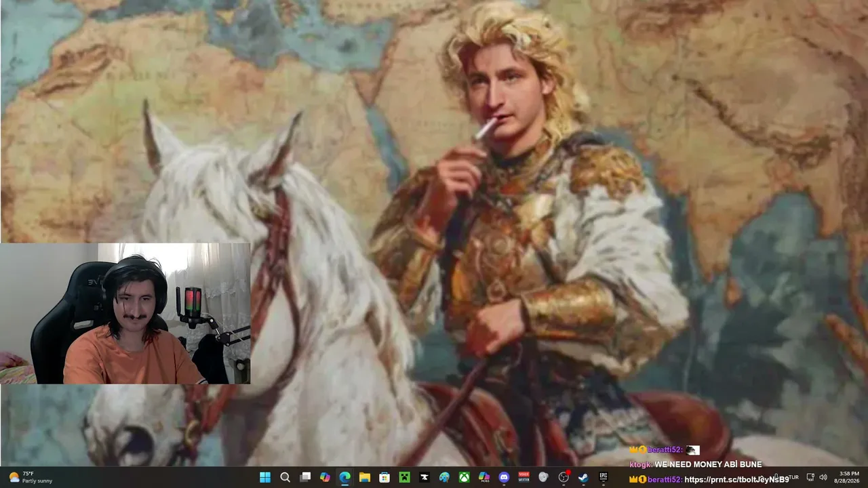This screenshot has width=868, height=488.
Task: Launch Minecraft from the taskbar
Action: [x=404, y=477]
